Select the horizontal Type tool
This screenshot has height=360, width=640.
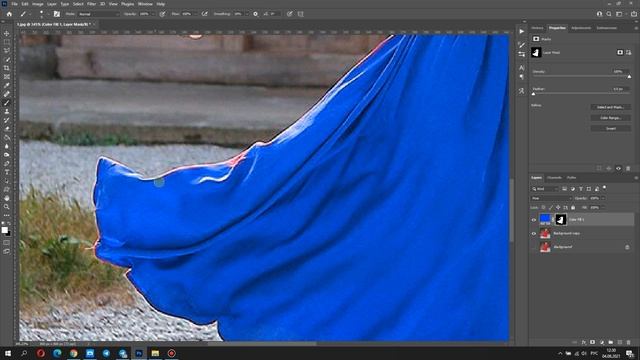pyautogui.click(x=7, y=172)
